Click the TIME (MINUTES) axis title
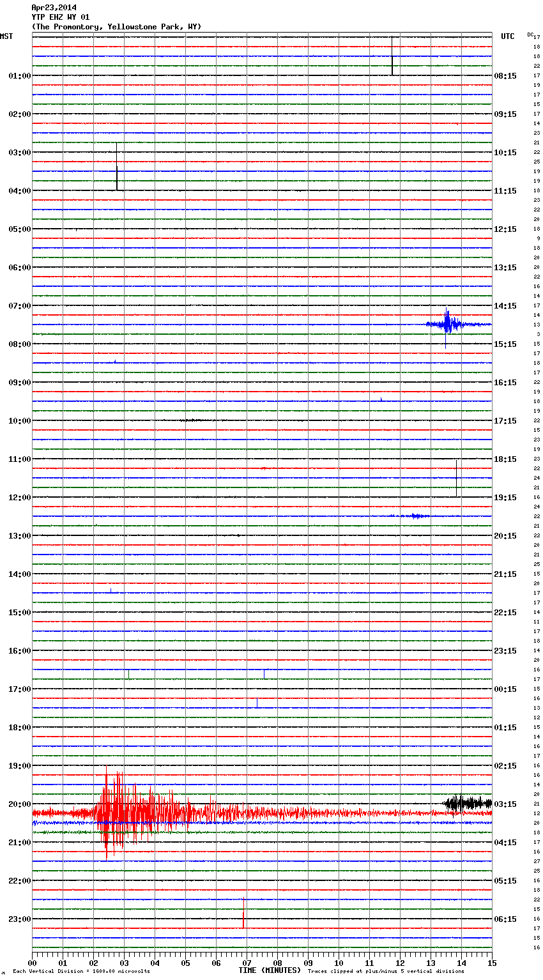 pyautogui.click(x=270, y=970)
